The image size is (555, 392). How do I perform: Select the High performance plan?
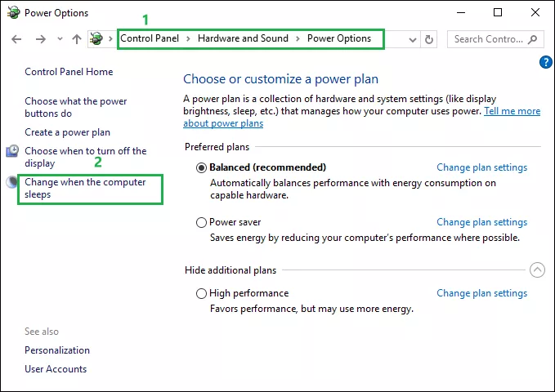201,294
